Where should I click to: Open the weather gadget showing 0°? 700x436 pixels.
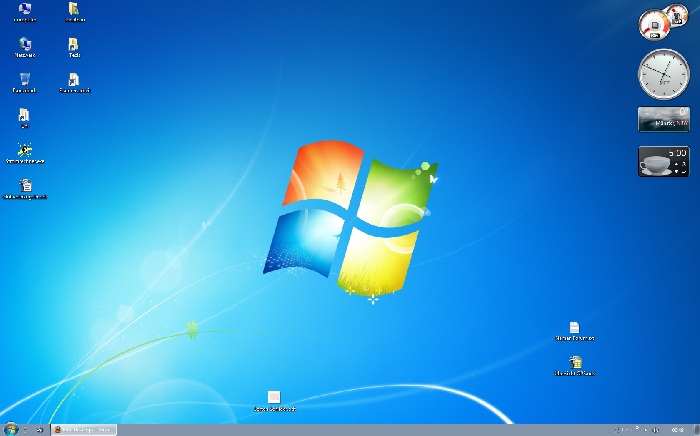point(664,119)
